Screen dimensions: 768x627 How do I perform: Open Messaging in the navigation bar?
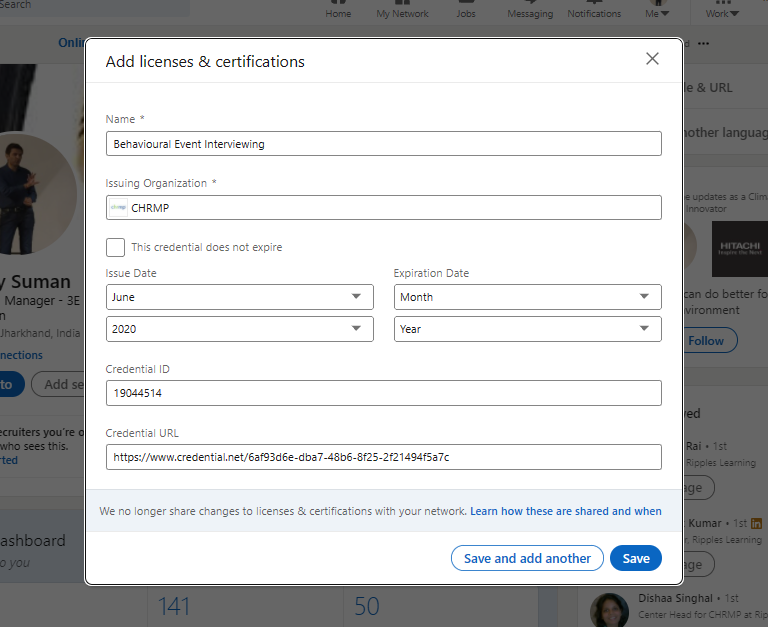pos(530,10)
